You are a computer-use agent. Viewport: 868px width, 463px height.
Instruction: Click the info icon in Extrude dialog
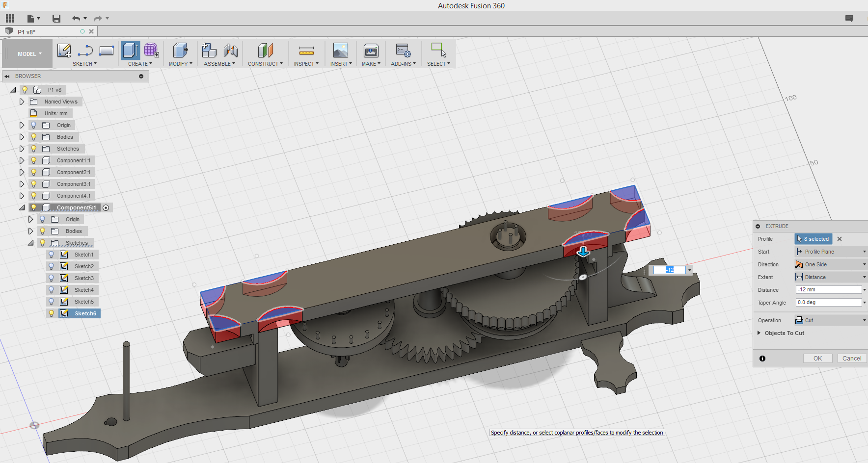[762, 359]
